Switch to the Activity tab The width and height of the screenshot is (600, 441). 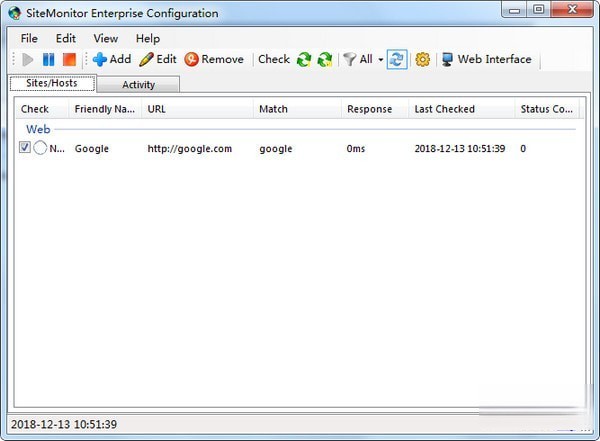tap(138, 85)
